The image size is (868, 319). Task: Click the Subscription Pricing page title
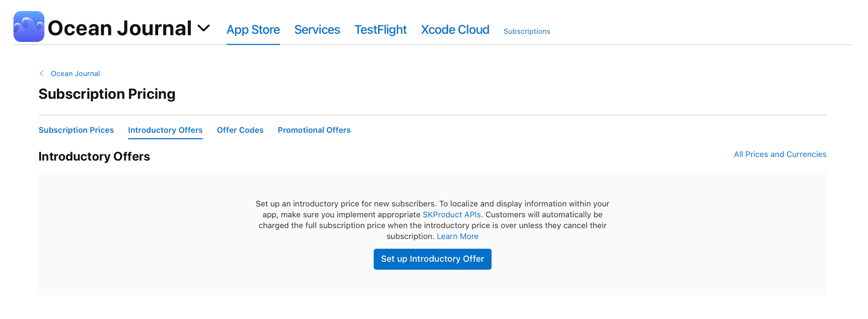[107, 94]
